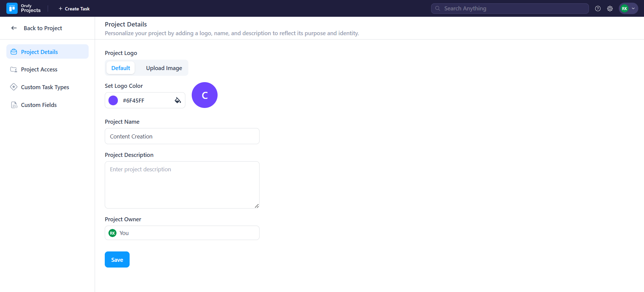Focus the Search Anything box

[x=510, y=9]
